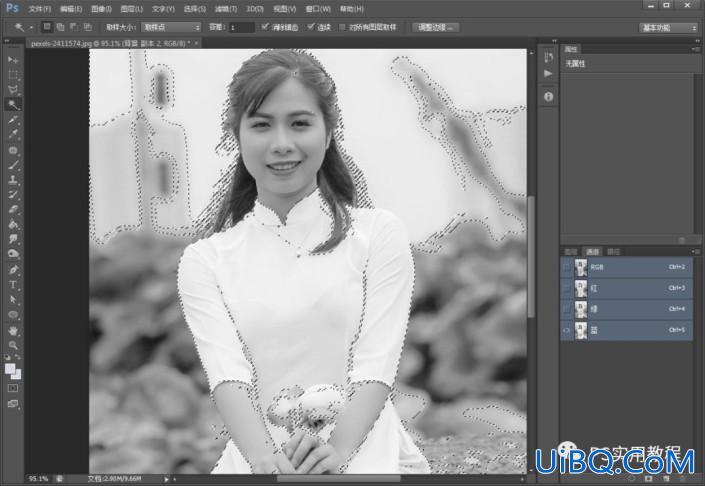Open the Properties panel flyout menu

click(695, 49)
